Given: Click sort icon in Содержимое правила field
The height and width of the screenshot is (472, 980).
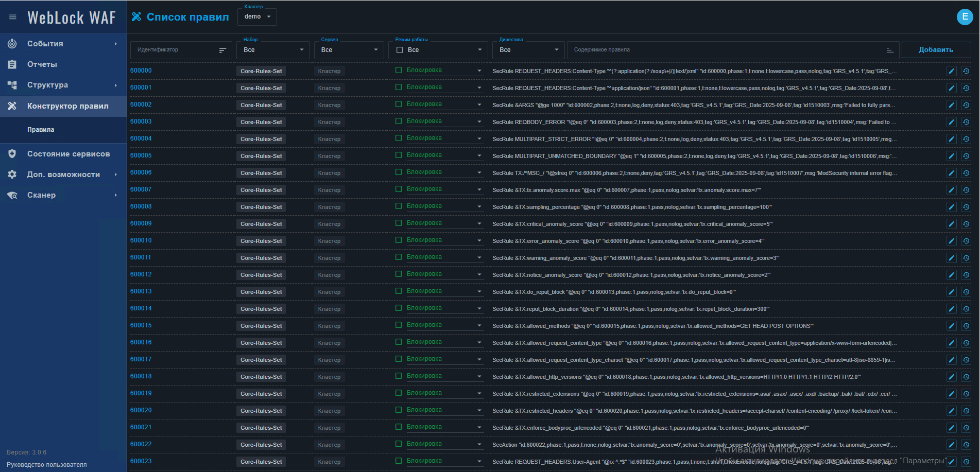Looking at the screenshot, I should [x=889, y=50].
